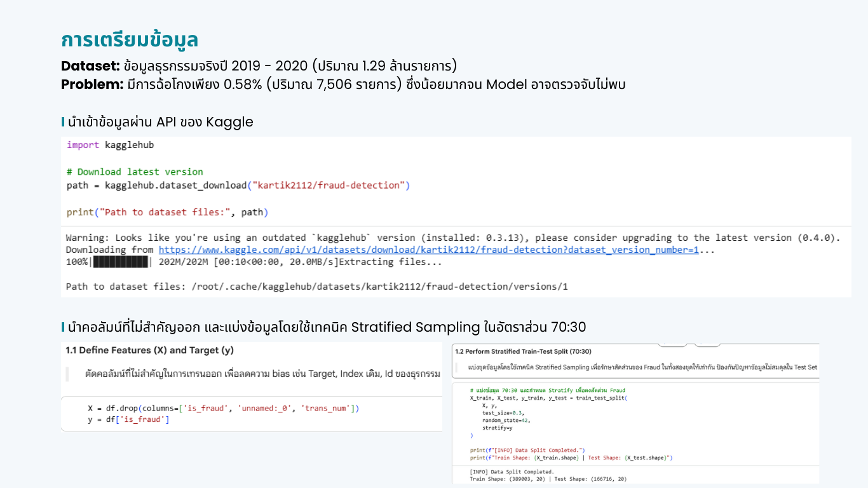Click the Thai note about removing bias columns
Viewport: 868px width, 488px height.
(x=262, y=374)
